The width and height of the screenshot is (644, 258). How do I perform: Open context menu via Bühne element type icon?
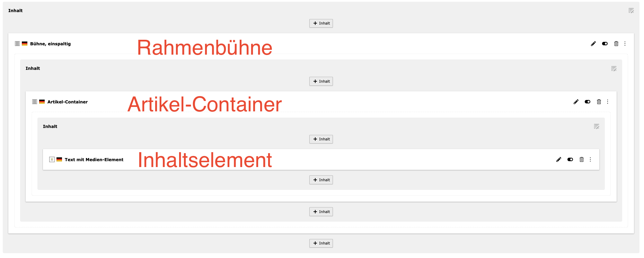tap(17, 44)
